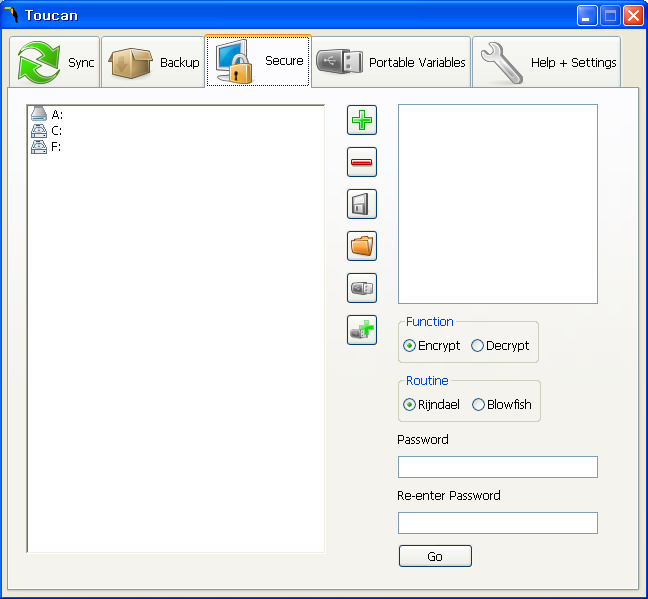Click the red minus Remove button
This screenshot has width=648, height=599.
[x=362, y=162]
